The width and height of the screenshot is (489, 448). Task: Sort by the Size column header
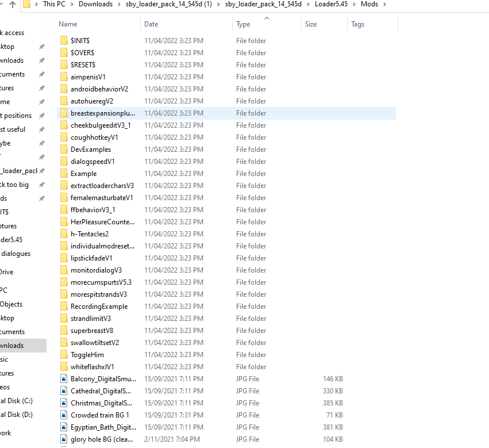click(x=311, y=24)
